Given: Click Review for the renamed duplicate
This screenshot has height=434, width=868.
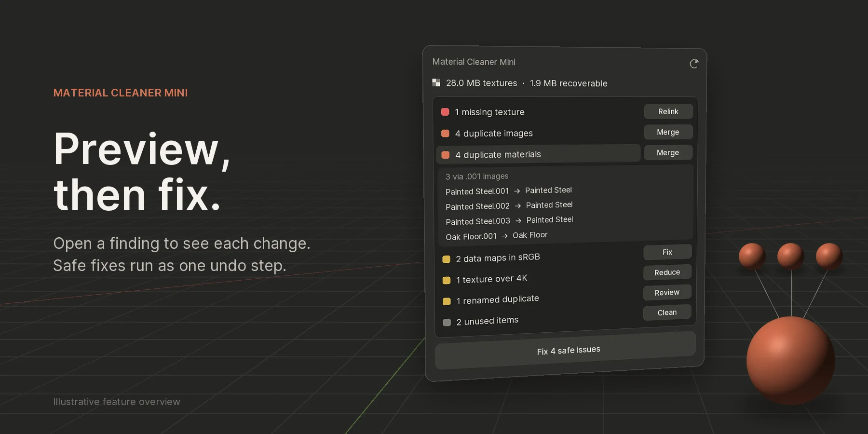Looking at the screenshot, I should point(667,292).
